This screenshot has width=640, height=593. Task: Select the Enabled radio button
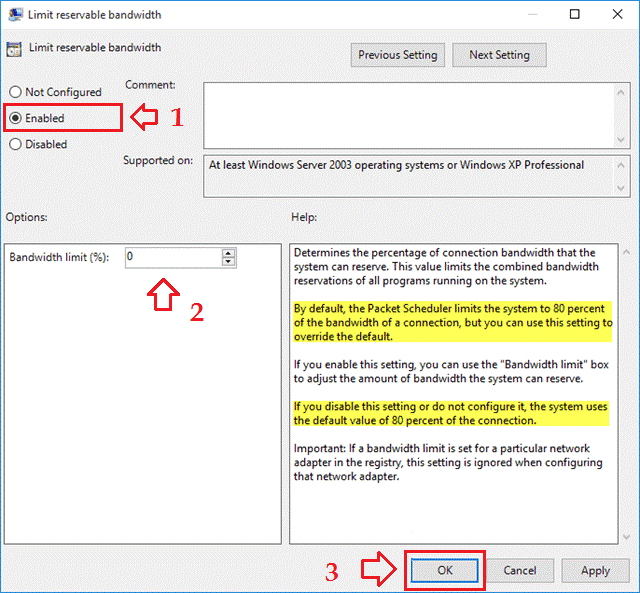(16, 118)
